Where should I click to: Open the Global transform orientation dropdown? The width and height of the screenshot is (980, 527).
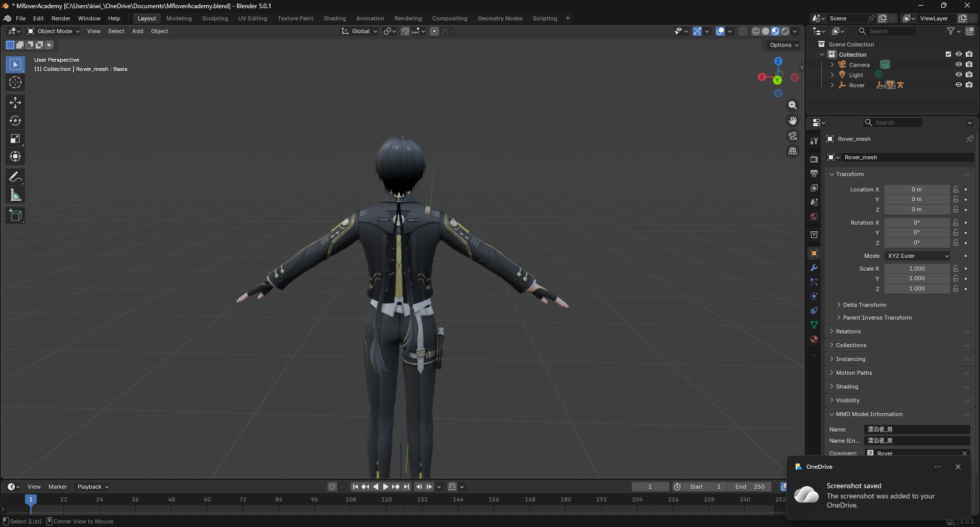click(359, 31)
